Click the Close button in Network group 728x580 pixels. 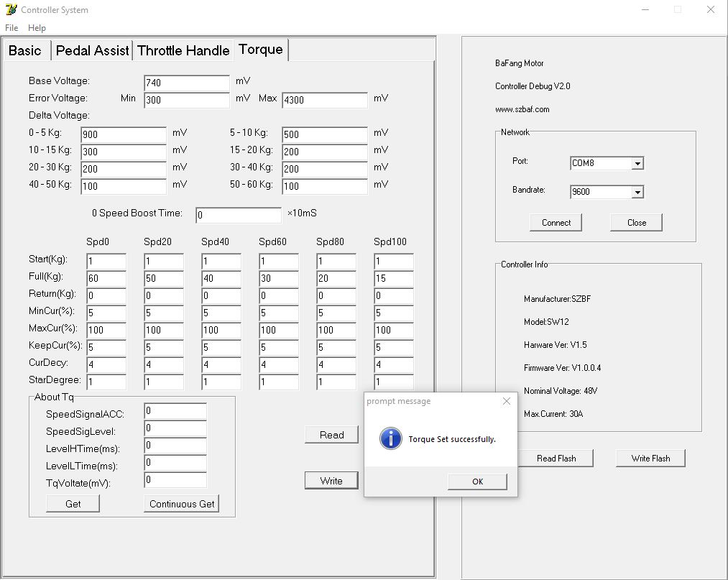[x=637, y=222]
